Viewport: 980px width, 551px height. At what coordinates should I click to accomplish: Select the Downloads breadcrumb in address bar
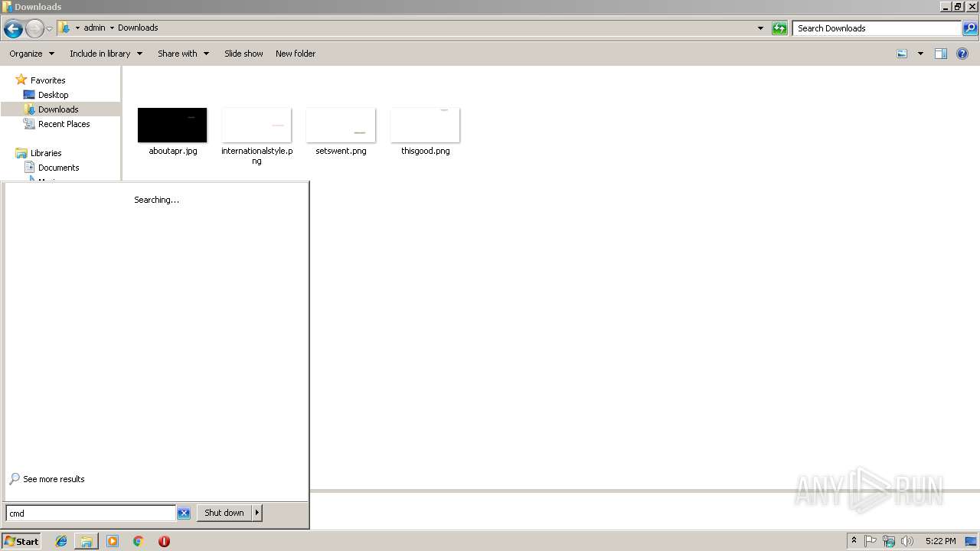138,28
